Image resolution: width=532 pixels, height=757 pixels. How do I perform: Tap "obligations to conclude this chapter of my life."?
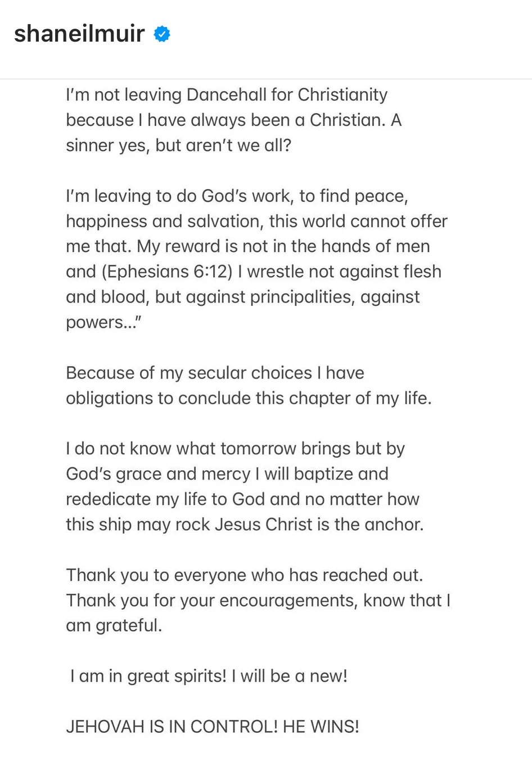coord(249,399)
